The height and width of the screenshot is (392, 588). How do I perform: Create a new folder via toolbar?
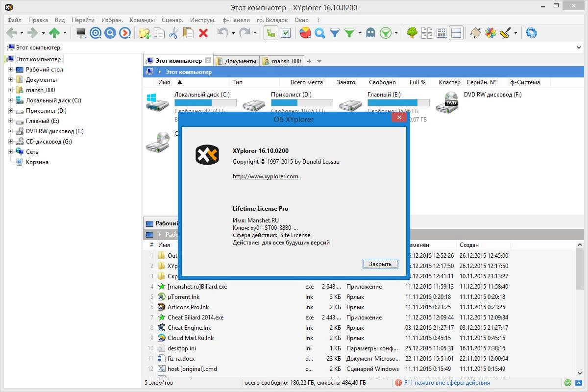click(145, 33)
